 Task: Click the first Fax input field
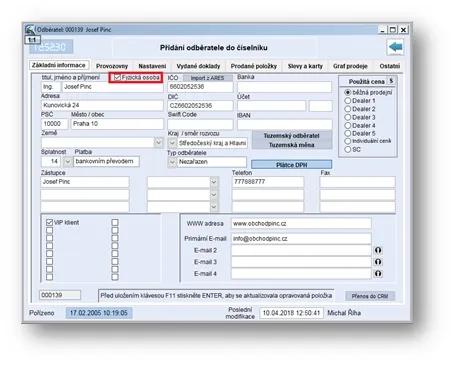(x=357, y=182)
